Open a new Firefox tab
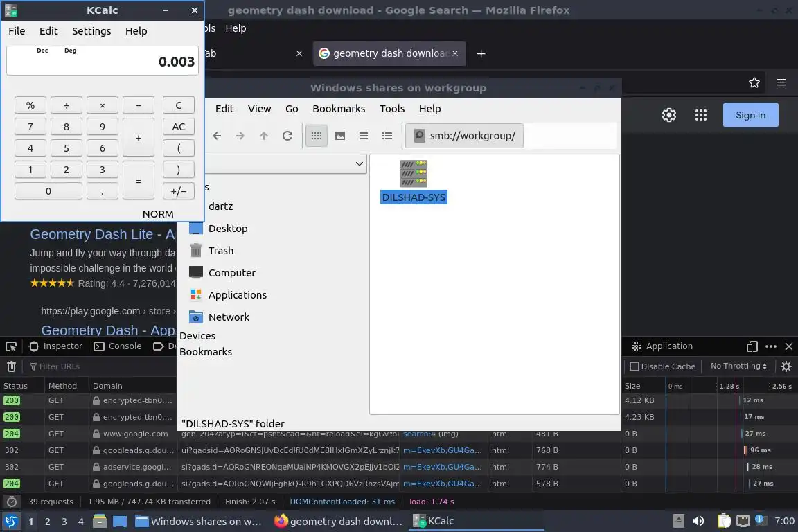The image size is (798, 532). tap(481, 53)
